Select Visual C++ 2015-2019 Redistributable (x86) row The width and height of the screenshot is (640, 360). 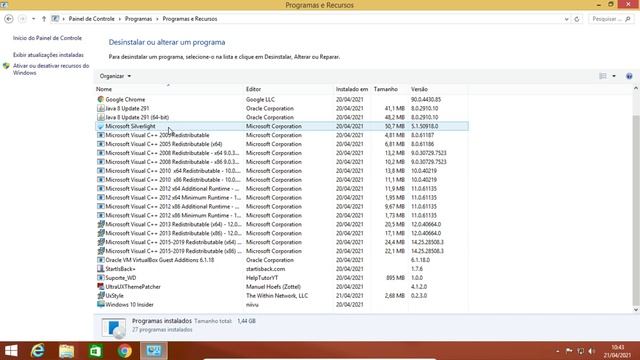(282, 251)
